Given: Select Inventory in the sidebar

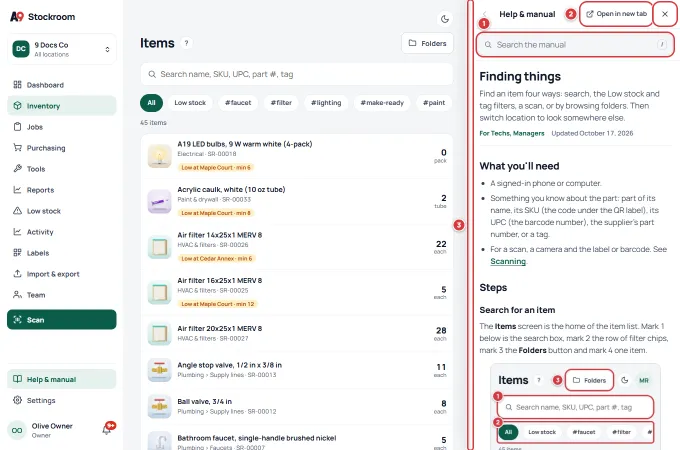Looking at the screenshot, I should coord(62,106).
